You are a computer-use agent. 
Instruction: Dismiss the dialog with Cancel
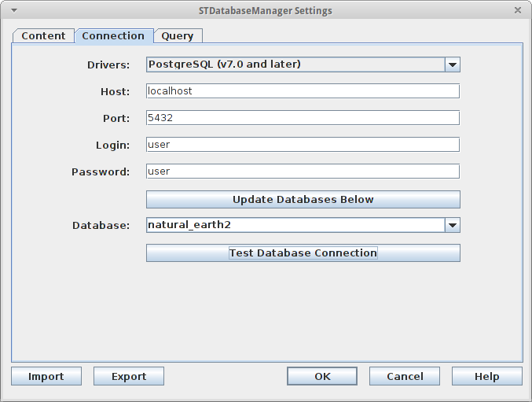tap(405, 376)
